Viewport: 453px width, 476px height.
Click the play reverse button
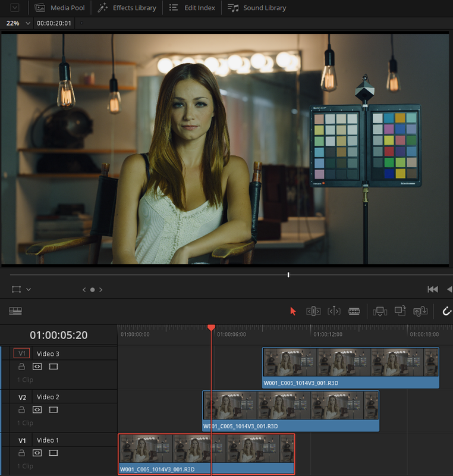coord(449,289)
